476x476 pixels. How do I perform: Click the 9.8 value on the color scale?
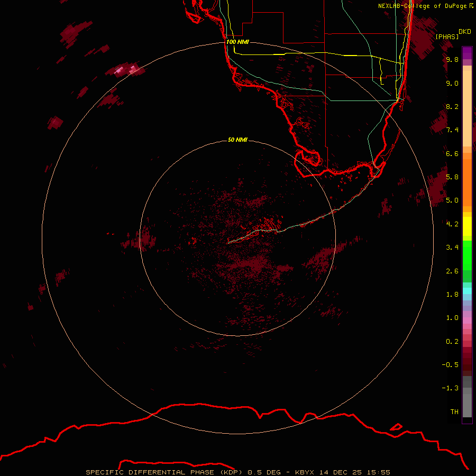[x=452, y=60]
